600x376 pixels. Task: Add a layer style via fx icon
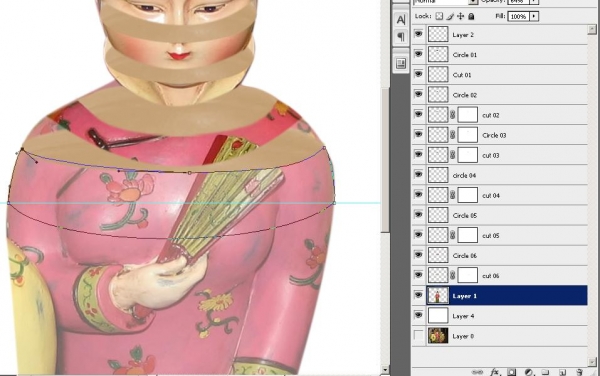pos(495,372)
